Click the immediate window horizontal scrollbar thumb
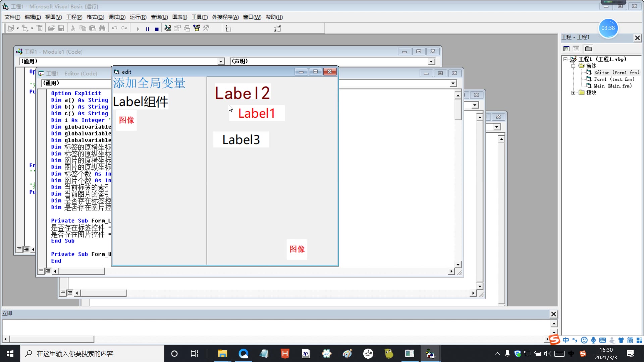The height and width of the screenshot is (362, 644). tap(51, 339)
